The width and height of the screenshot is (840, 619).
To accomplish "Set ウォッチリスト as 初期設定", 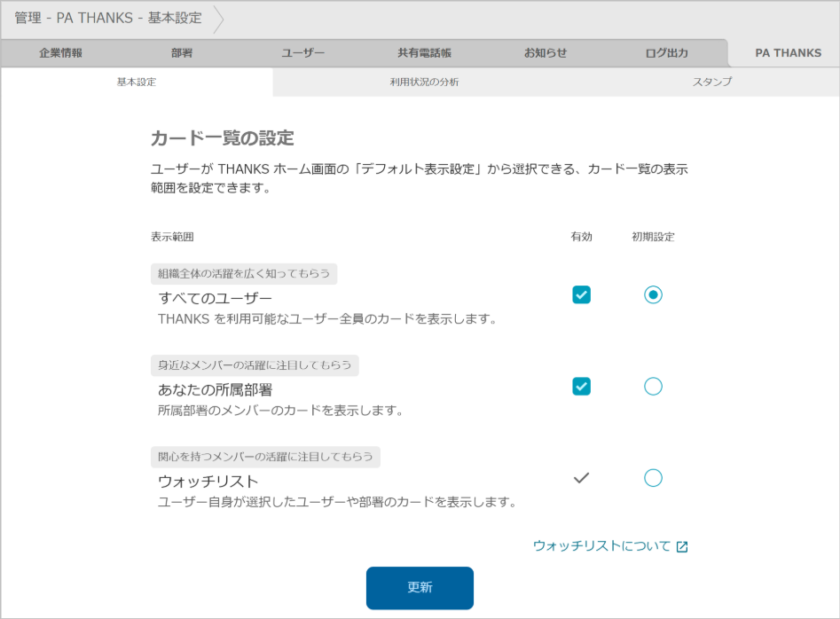I will [653, 478].
